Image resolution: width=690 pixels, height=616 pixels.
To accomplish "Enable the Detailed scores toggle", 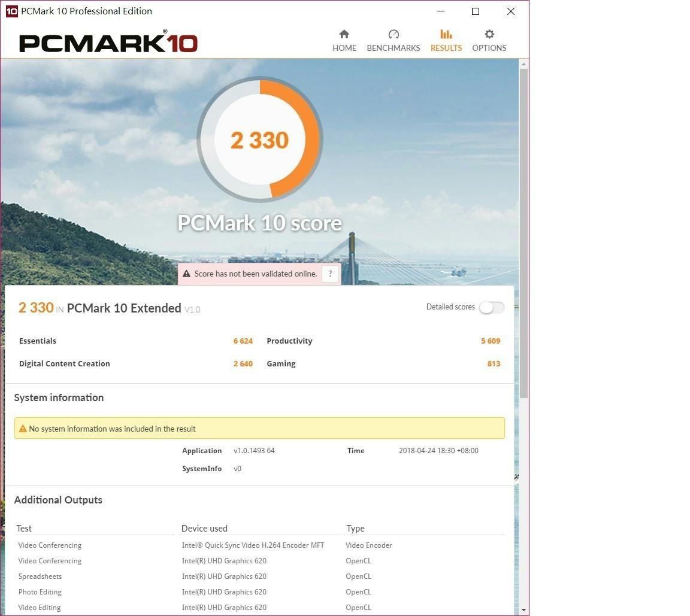I will [x=491, y=307].
